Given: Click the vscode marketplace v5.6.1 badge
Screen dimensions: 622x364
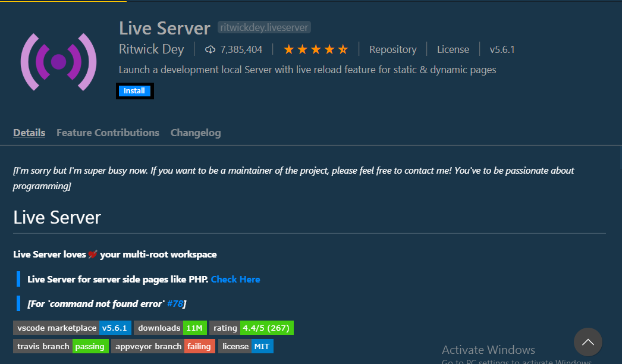Looking at the screenshot, I should click(72, 328).
